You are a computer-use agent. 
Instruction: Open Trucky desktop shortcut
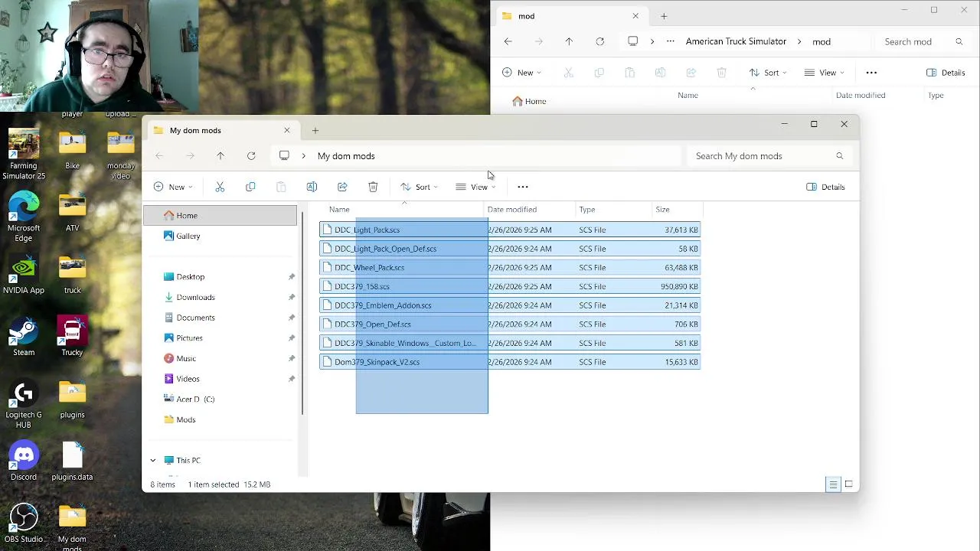click(72, 337)
